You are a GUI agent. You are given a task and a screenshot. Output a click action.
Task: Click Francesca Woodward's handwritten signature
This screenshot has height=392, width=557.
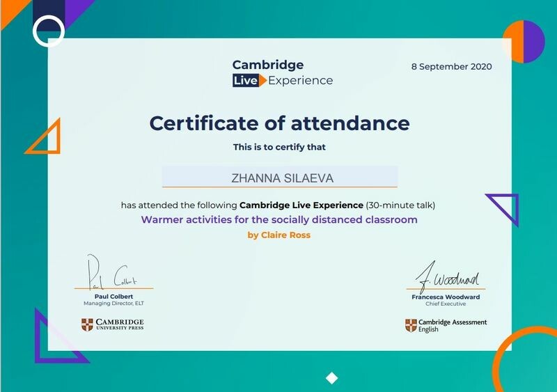coord(448,276)
